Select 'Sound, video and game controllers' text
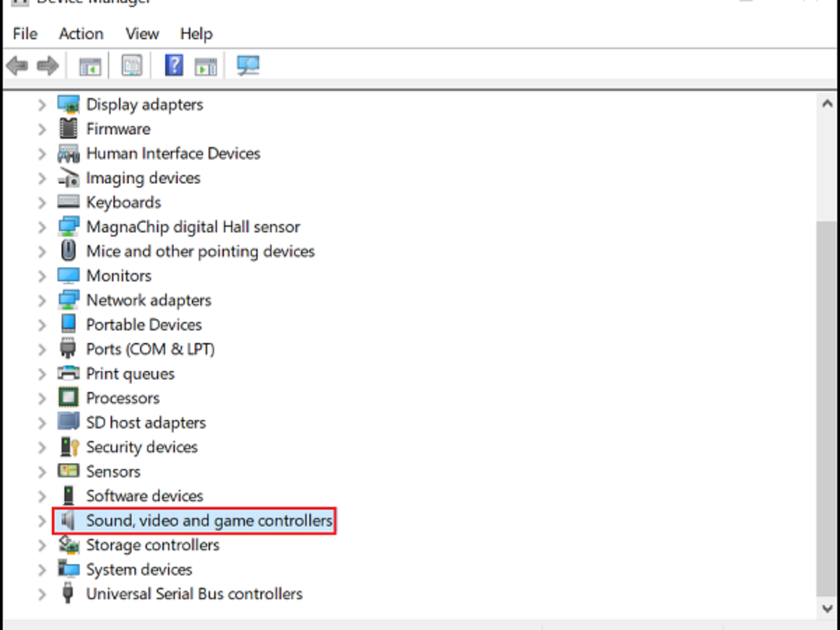 pos(209,520)
